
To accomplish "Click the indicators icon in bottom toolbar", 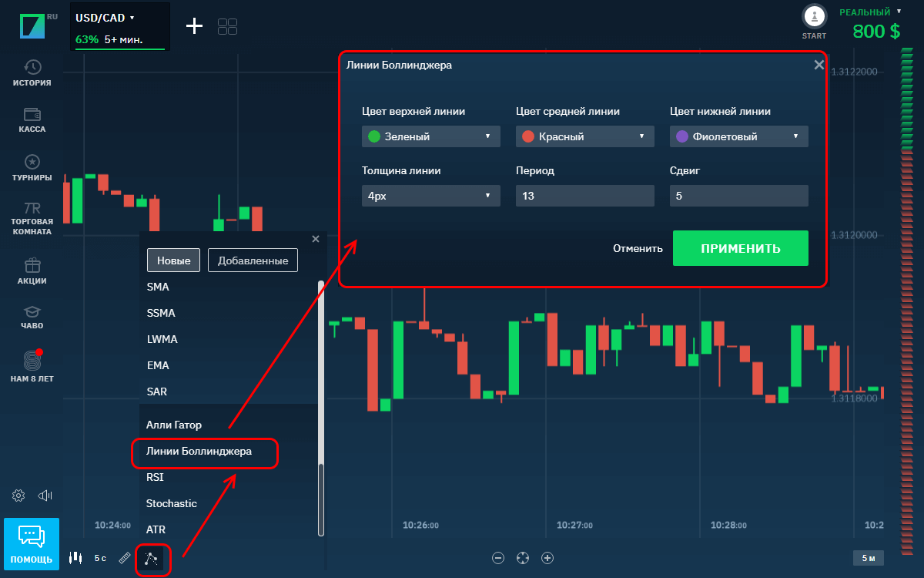I will [x=152, y=559].
